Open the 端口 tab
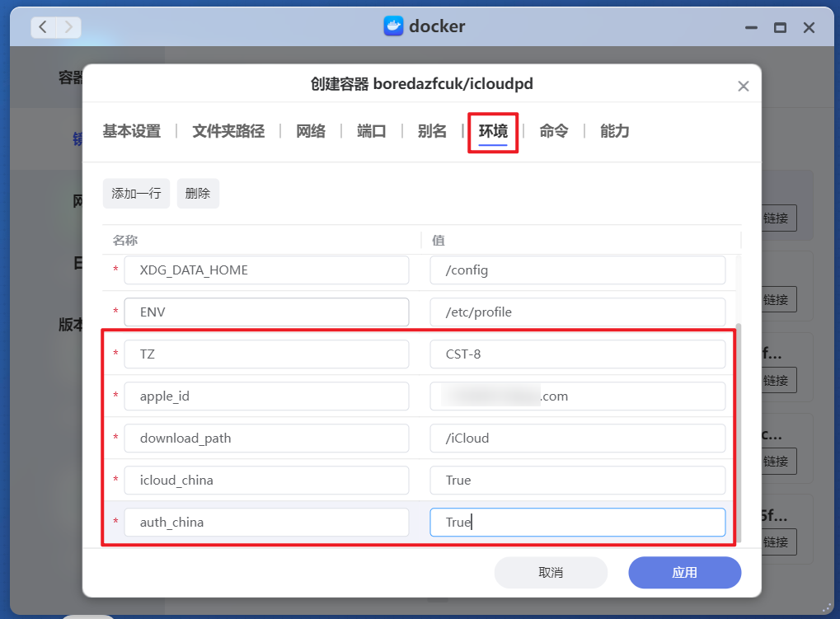 [371, 130]
